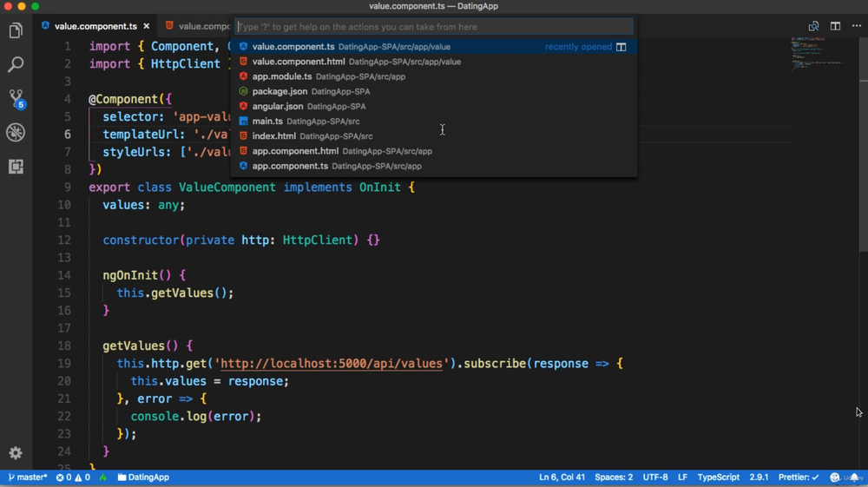Click the master* branch in status bar
This screenshot has height=487, width=868.
pos(28,477)
